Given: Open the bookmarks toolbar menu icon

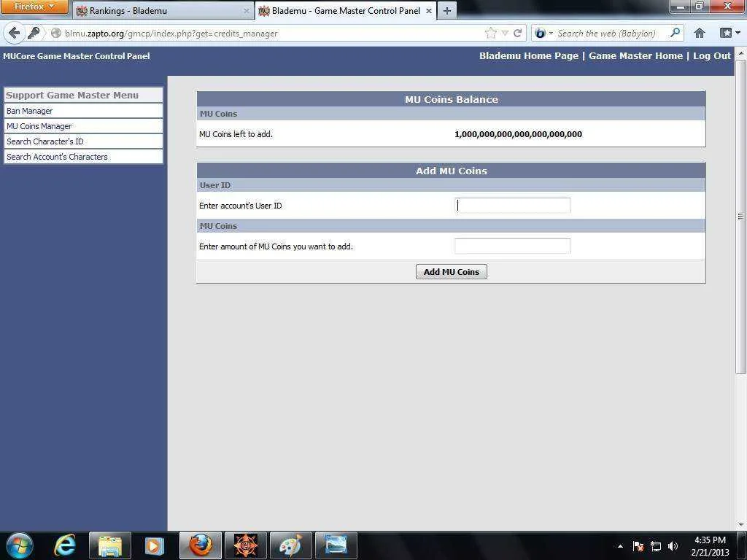Looking at the screenshot, I should tap(729, 33).
